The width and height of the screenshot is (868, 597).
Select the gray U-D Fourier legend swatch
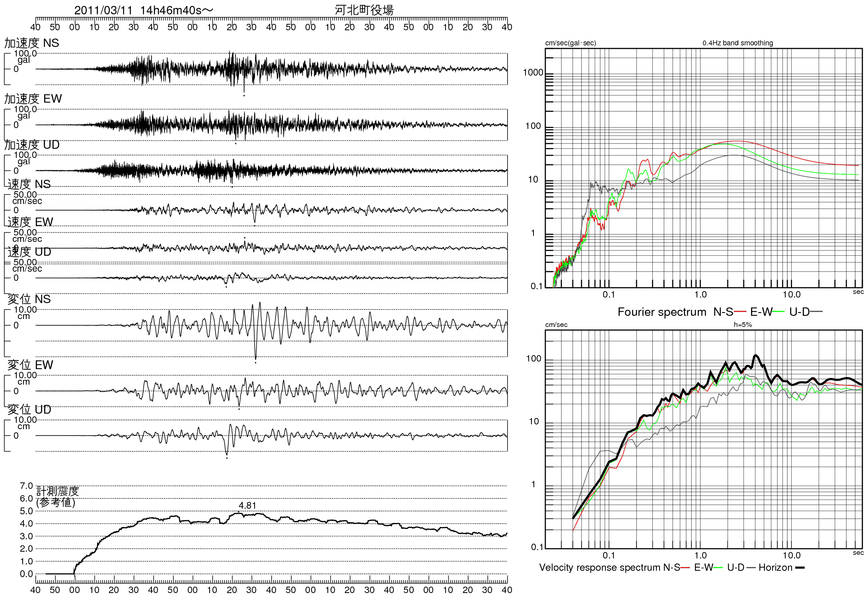[x=816, y=312]
